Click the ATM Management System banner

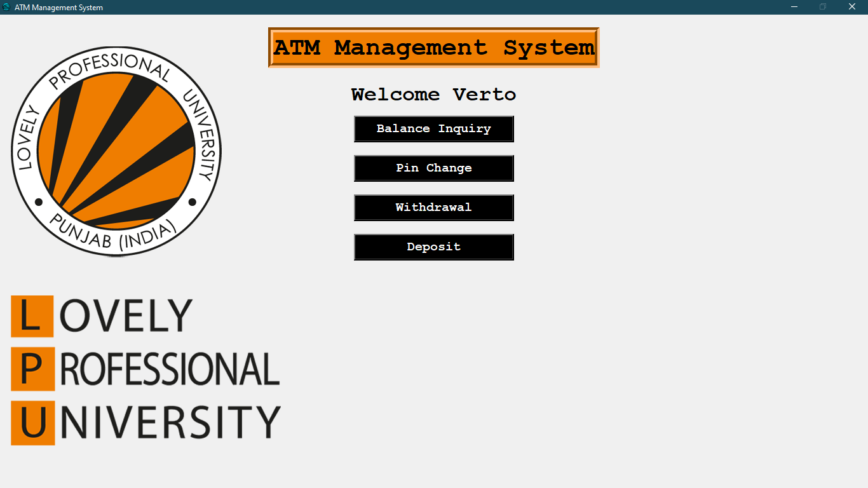434,47
